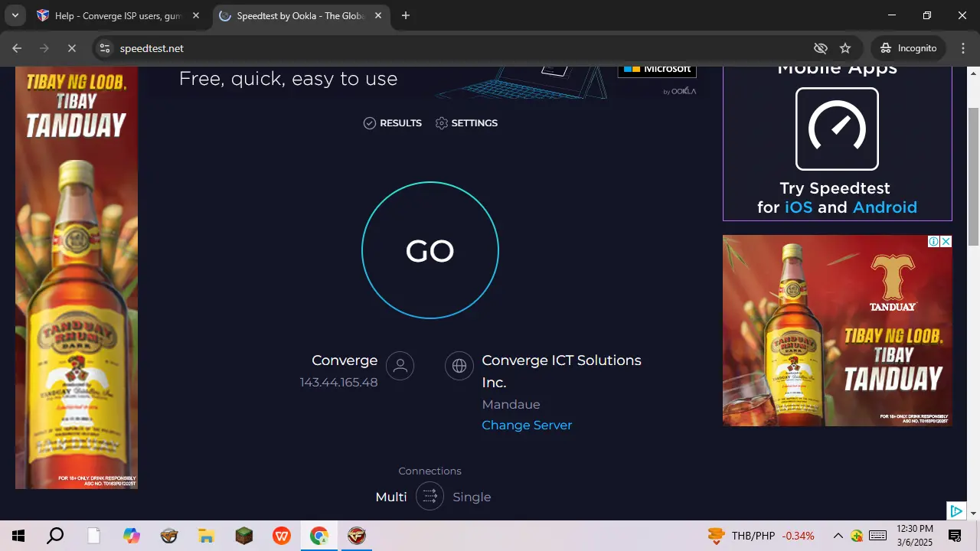Launch Copilot from the taskbar

[x=132, y=536]
